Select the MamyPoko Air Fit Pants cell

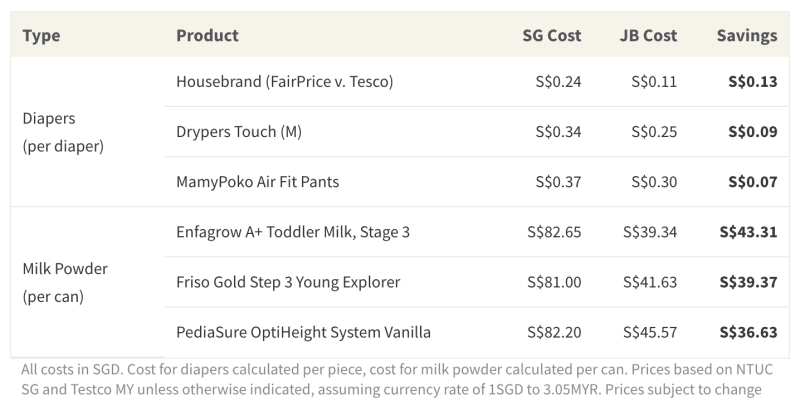click(257, 182)
